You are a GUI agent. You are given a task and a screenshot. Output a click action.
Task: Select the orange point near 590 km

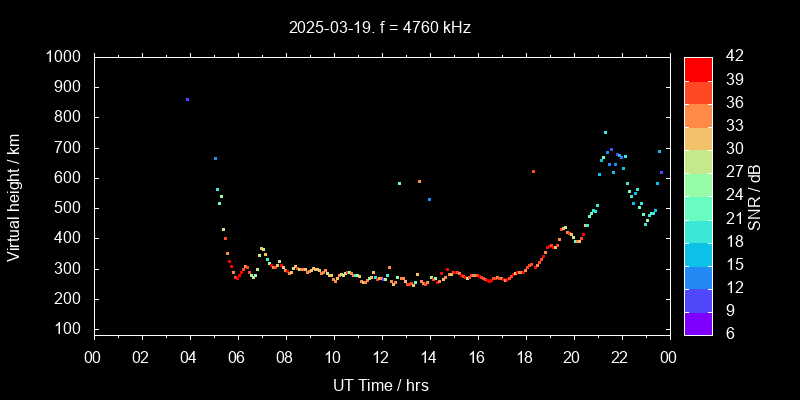point(419,181)
